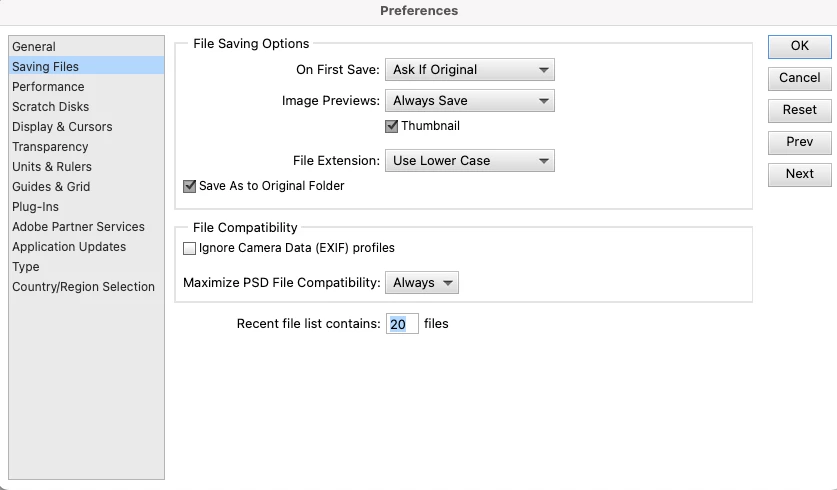Toggle Ignore Camera Data (EXIF) profiles
837x490 pixels.
pos(190,248)
